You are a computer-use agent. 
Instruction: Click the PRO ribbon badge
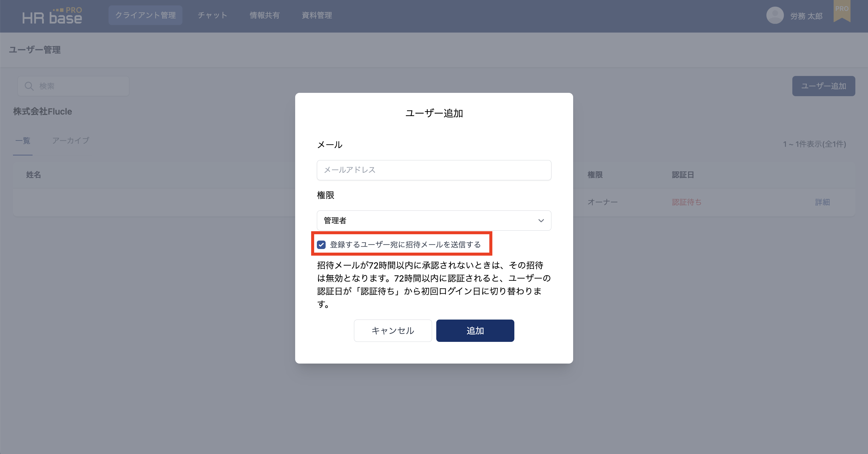coord(841,11)
